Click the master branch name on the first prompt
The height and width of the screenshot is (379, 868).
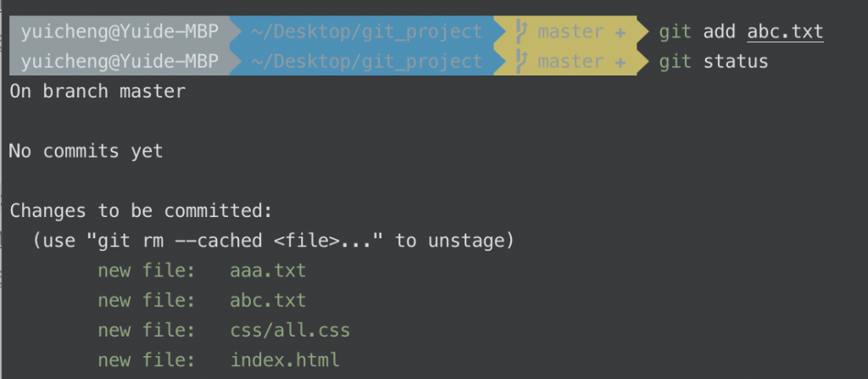coord(570,32)
